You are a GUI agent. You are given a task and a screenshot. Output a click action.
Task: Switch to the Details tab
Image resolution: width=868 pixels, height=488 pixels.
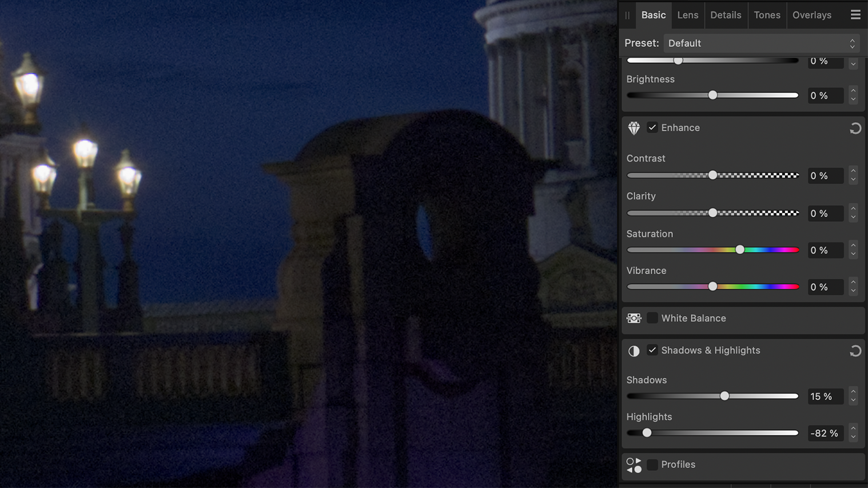click(x=726, y=15)
